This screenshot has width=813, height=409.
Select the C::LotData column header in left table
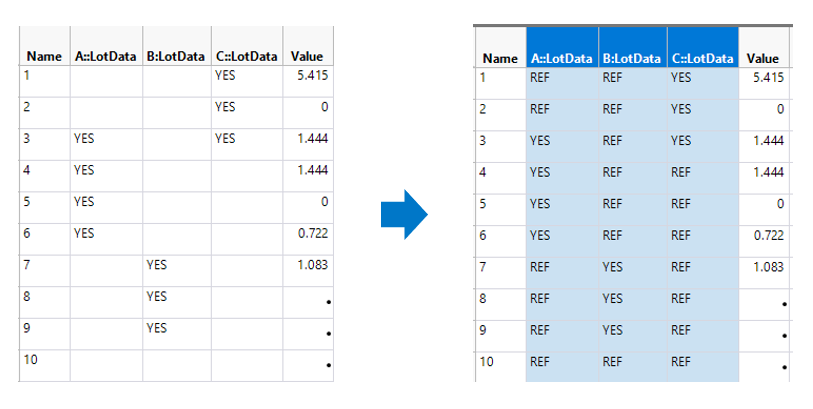[246, 56]
